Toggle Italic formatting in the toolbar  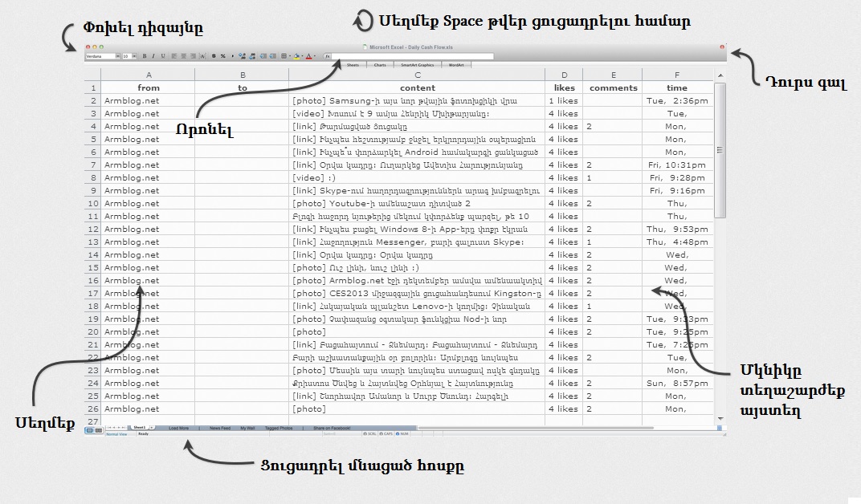click(153, 56)
